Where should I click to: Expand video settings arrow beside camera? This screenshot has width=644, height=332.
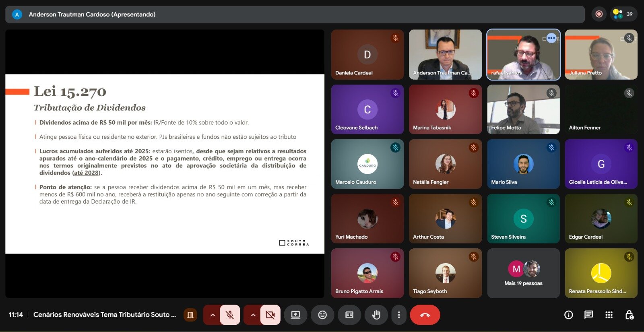click(x=253, y=315)
